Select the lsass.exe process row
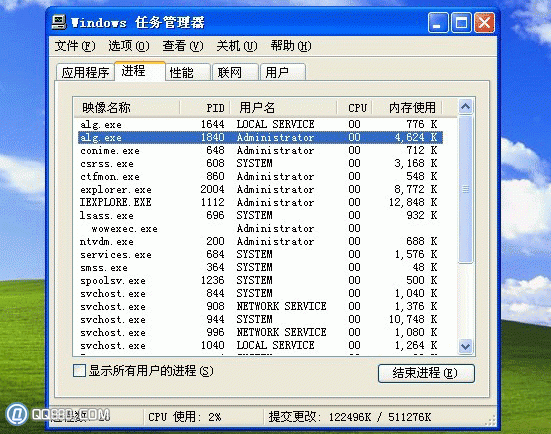 (x=260, y=215)
